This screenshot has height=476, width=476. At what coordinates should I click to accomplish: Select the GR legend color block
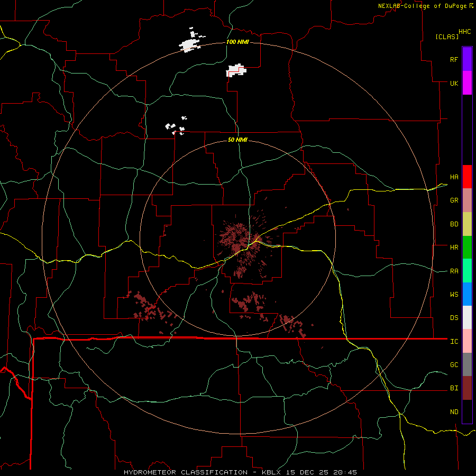click(x=467, y=200)
